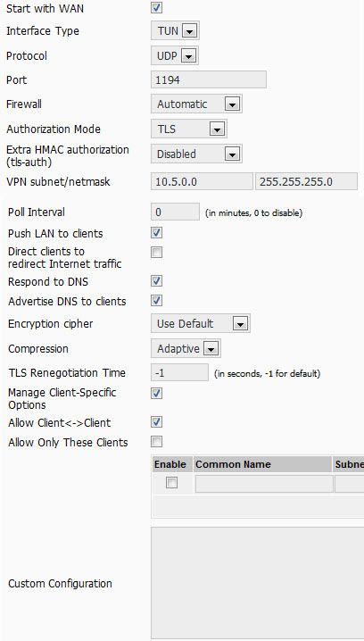Toggle the Push LAN to clients checkbox
364x641 pixels.
coord(156,233)
